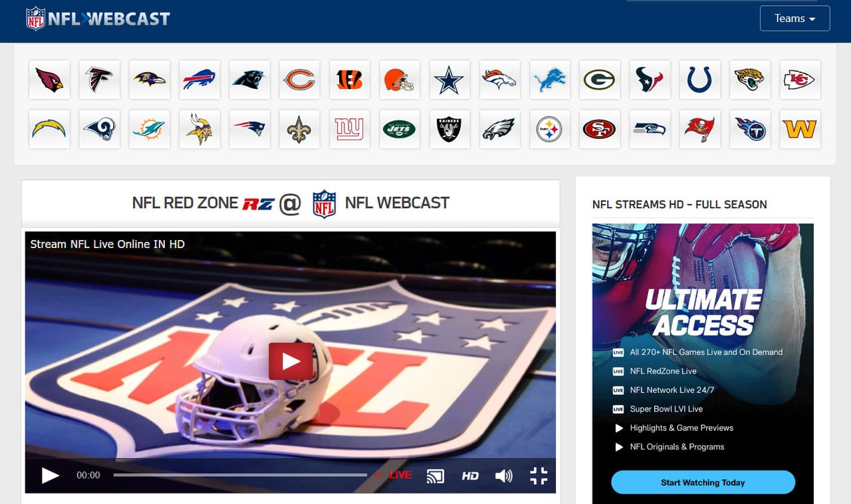
Task: Click the 'NFL RedZone Live' feature line
Action: [663, 371]
